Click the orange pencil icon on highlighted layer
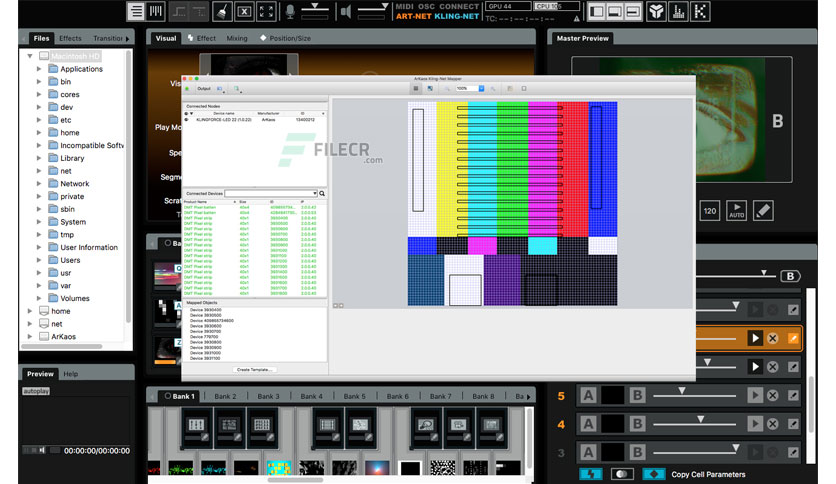836x484 pixels. point(793,338)
